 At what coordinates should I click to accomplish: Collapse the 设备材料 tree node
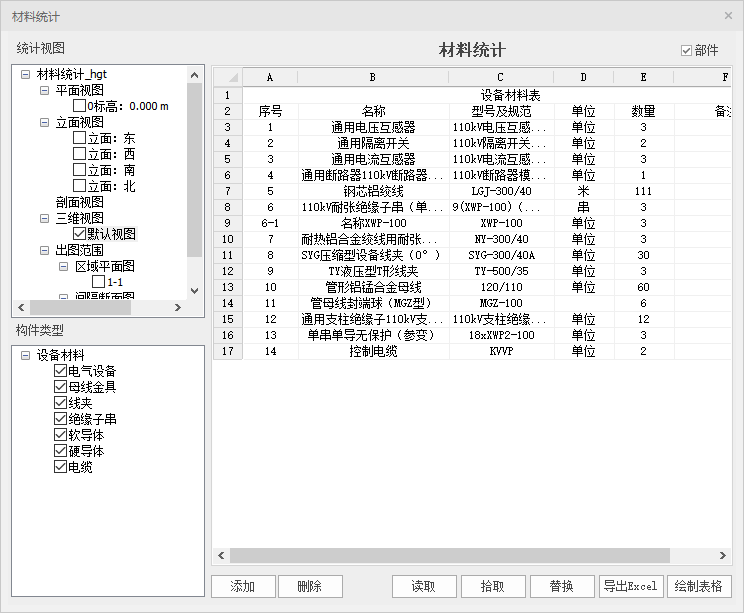point(24,355)
